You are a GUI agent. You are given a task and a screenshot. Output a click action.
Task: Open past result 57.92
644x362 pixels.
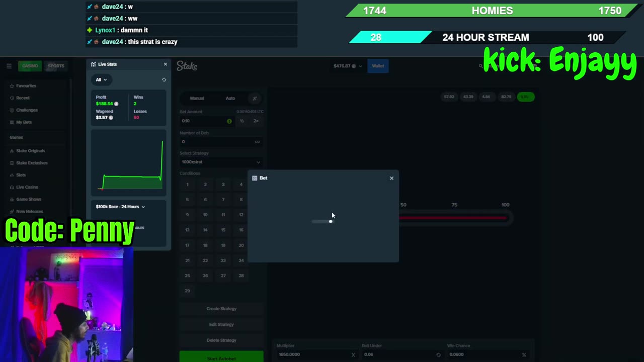[x=449, y=97]
